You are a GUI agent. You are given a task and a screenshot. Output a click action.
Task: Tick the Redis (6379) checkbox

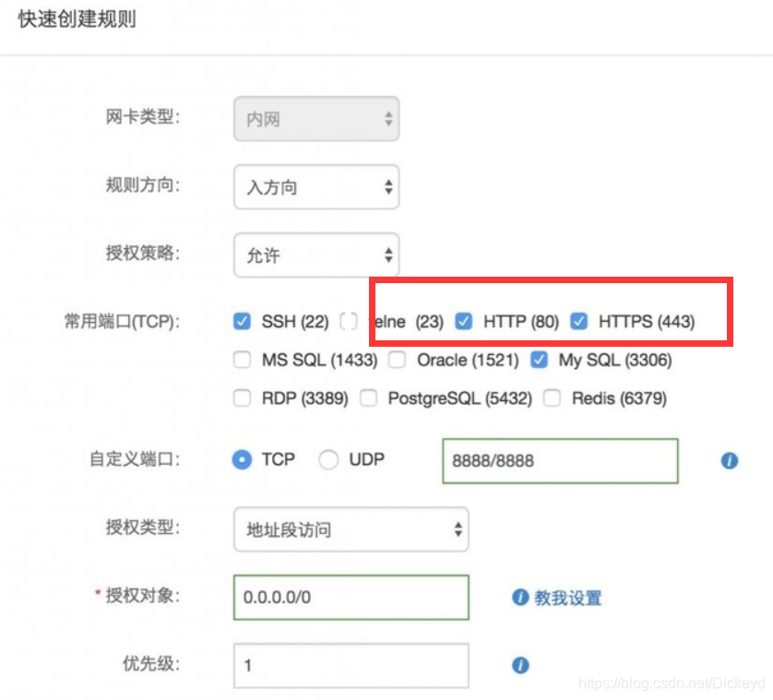[x=552, y=397]
